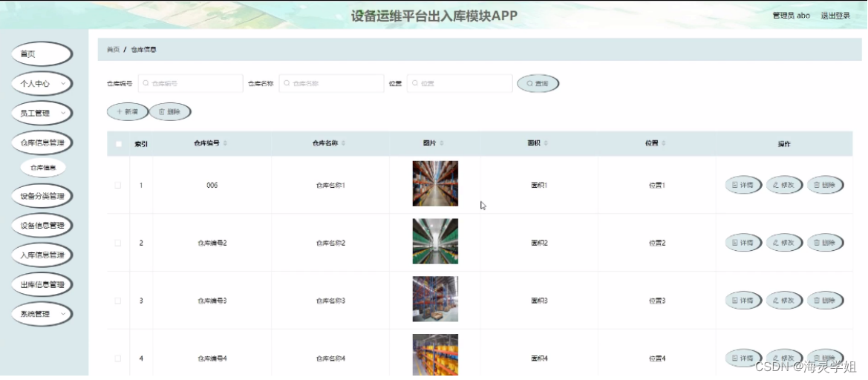Click 修改 for row 006
The height and width of the screenshot is (380, 868).
(x=784, y=186)
